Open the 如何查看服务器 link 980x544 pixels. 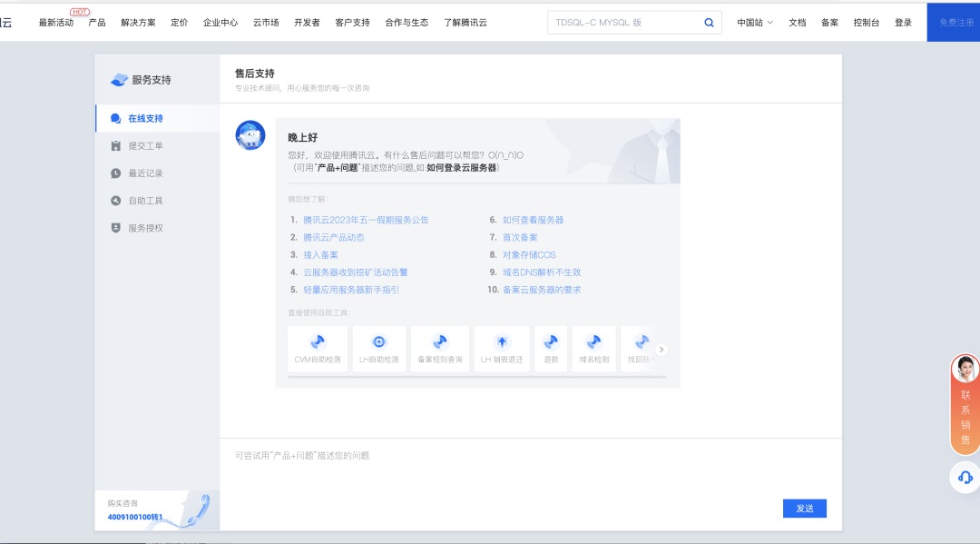[534, 220]
